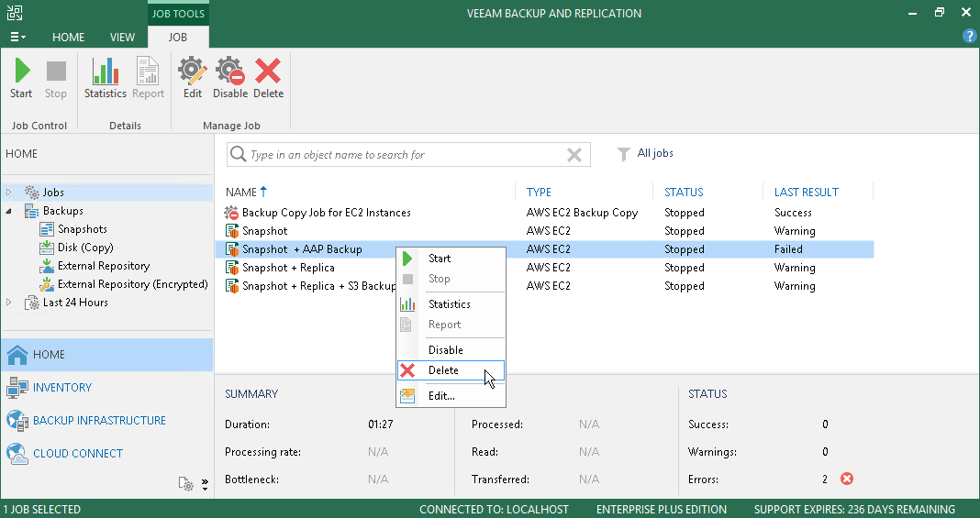The height and width of the screenshot is (518, 980).
Task: Click the Backup Copy Job row icon
Action: (x=232, y=213)
